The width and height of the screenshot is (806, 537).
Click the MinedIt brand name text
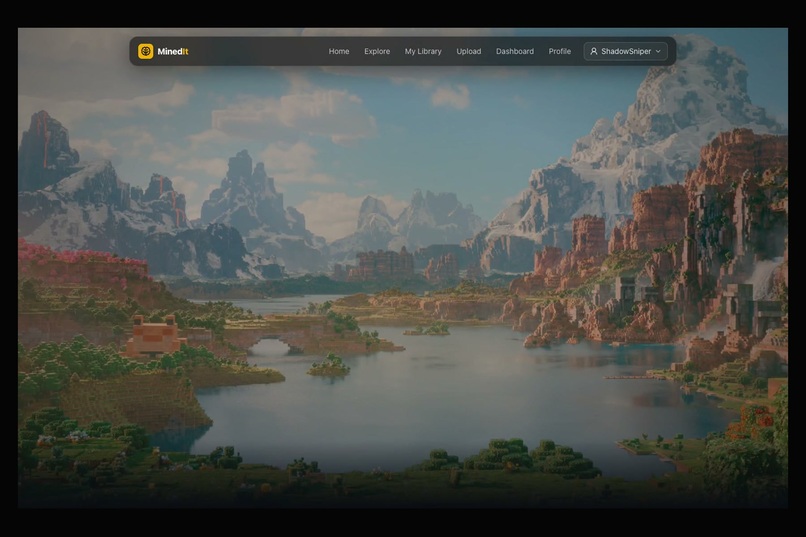tap(173, 51)
